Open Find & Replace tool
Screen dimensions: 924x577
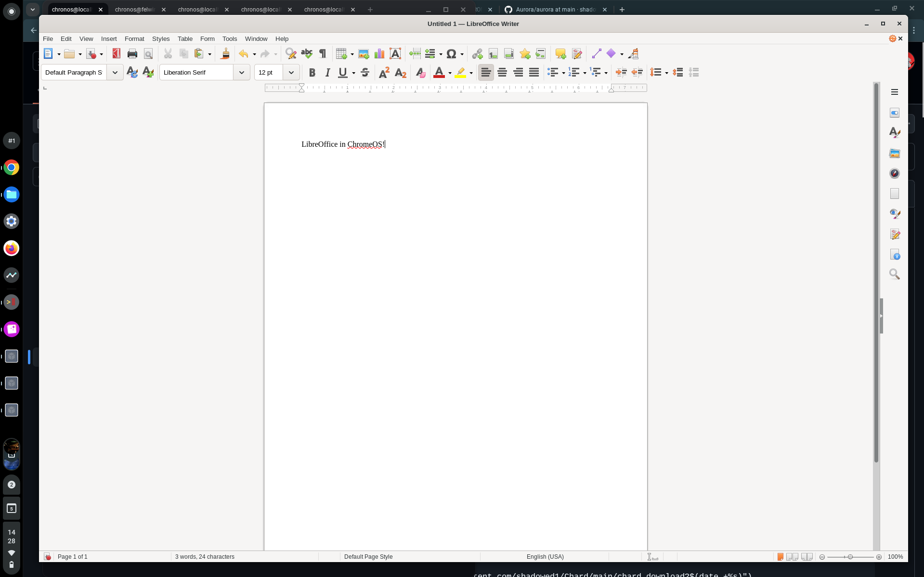291,54
